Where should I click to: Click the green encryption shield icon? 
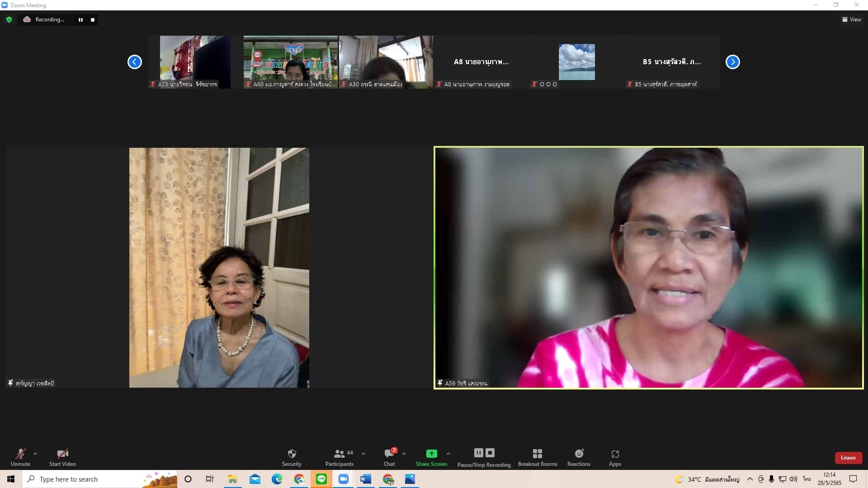click(x=9, y=19)
